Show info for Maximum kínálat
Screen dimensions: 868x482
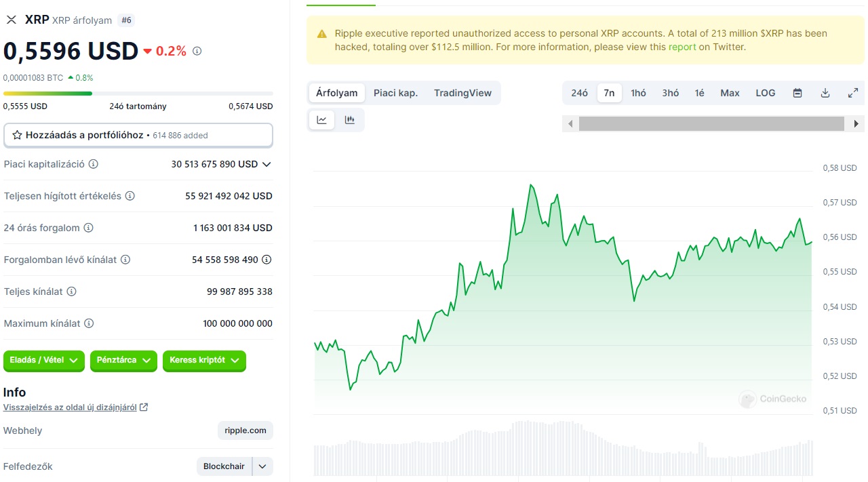[89, 323]
